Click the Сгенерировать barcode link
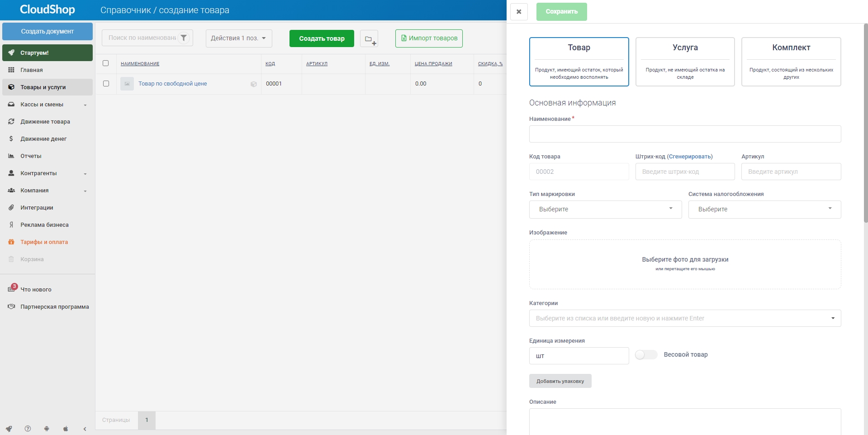Screen dimensions: 868x435 [690, 157]
